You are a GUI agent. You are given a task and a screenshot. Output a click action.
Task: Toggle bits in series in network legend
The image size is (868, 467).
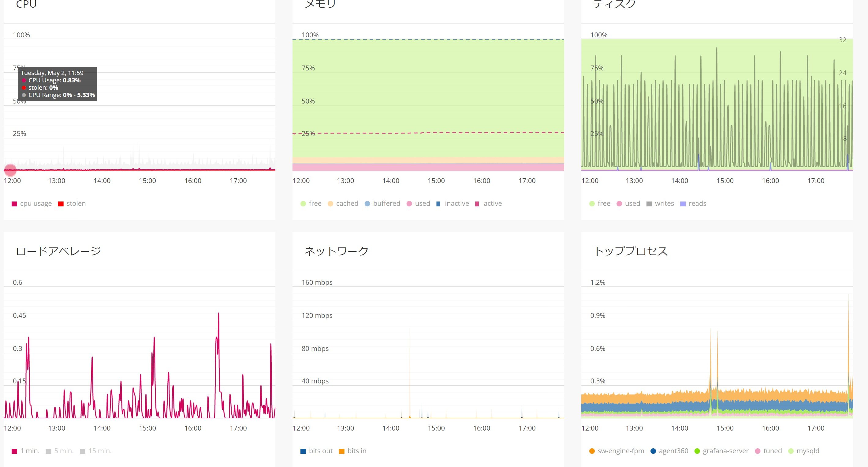[x=352, y=451]
